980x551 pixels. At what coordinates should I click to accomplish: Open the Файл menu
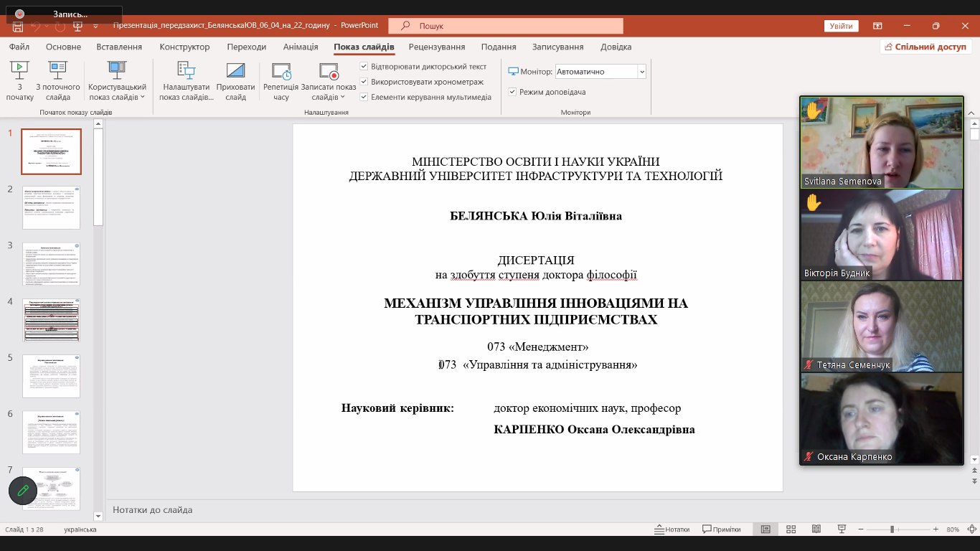coord(19,47)
